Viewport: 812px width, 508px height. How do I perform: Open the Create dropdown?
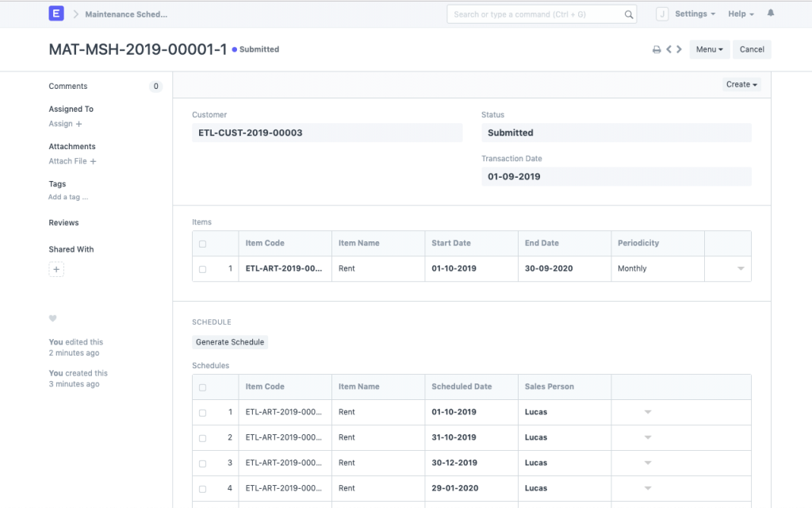pyautogui.click(x=741, y=84)
